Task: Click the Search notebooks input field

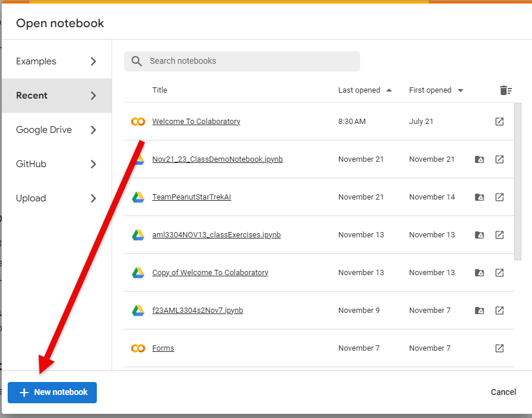Action: (x=248, y=61)
